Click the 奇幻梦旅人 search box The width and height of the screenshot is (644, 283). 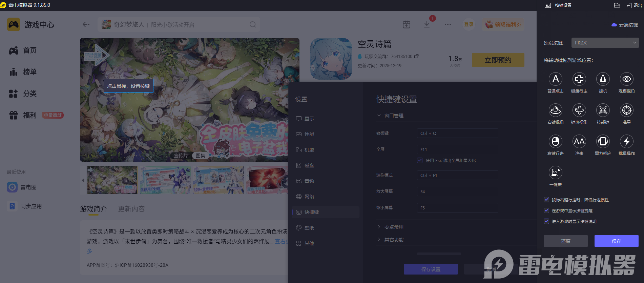[x=179, y=24]
